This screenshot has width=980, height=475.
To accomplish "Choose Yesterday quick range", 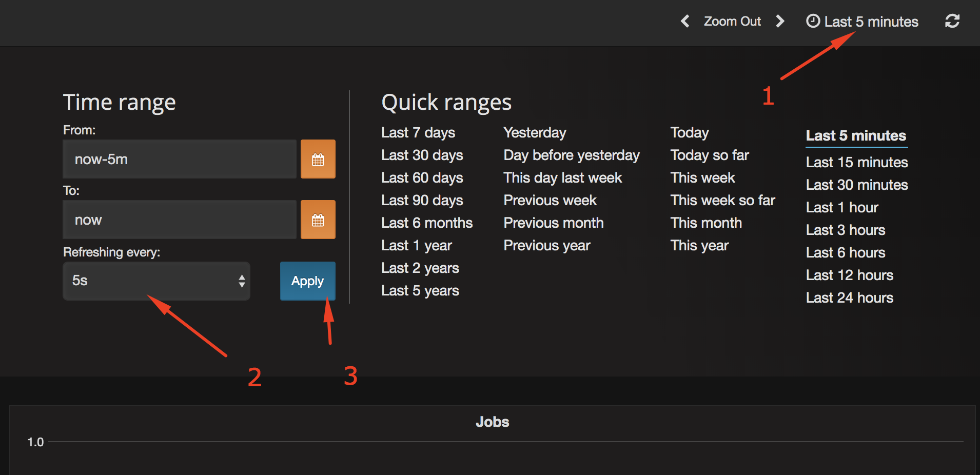I will (x=535, y=132).
